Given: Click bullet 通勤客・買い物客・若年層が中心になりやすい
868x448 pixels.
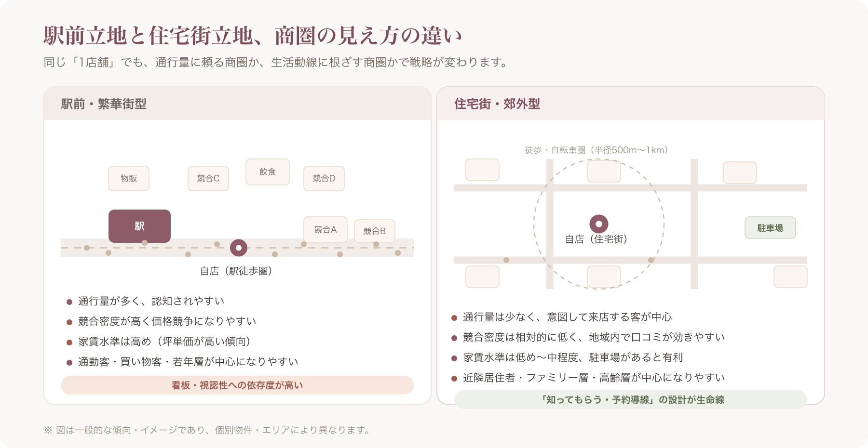Looking at the screenshot, I should (183, 362).
